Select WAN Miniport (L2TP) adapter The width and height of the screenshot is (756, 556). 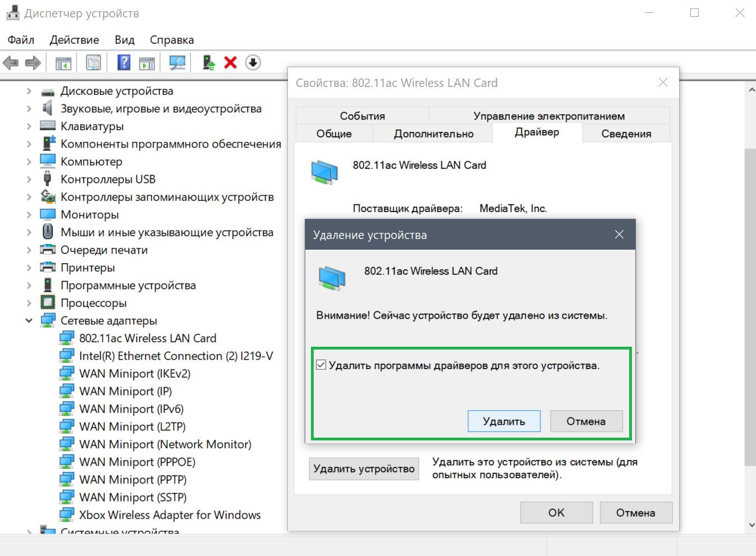point(132,426)
